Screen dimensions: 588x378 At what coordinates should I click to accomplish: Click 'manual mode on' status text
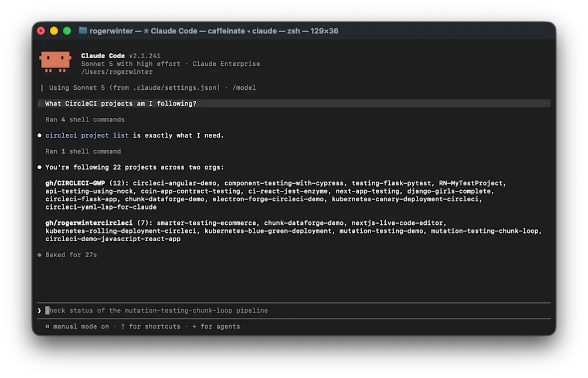[x=81, y=326]
